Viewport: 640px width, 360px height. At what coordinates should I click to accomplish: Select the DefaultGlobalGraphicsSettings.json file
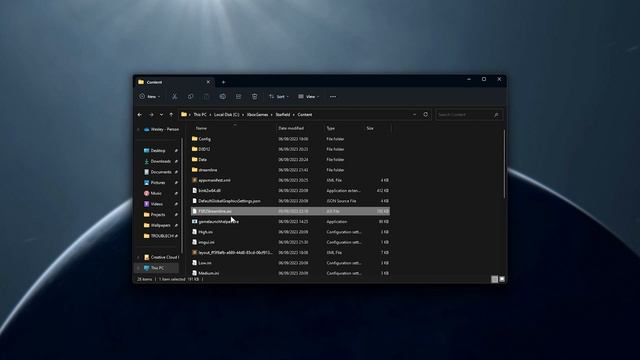(290, 201)
